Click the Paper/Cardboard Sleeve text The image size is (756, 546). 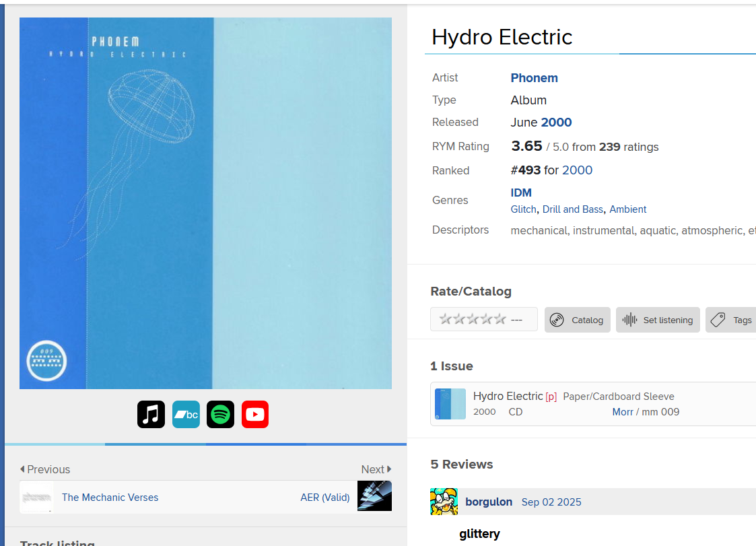coord(619,397)
